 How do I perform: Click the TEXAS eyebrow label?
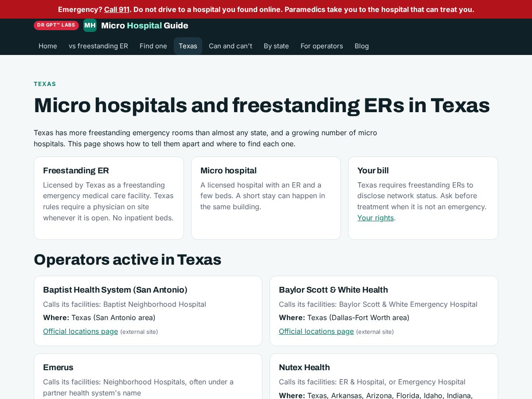tap(45, 84)
